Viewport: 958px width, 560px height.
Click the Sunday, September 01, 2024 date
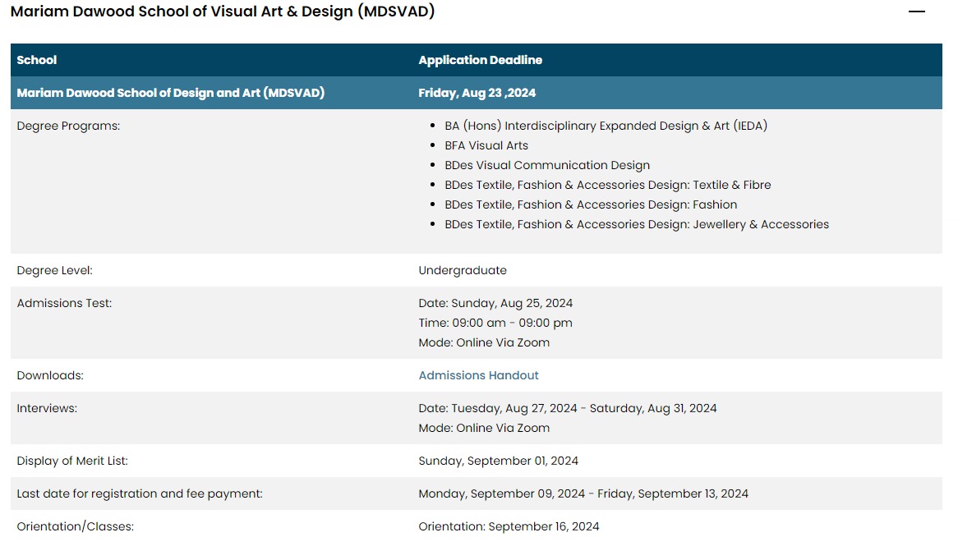pos(498,461)
